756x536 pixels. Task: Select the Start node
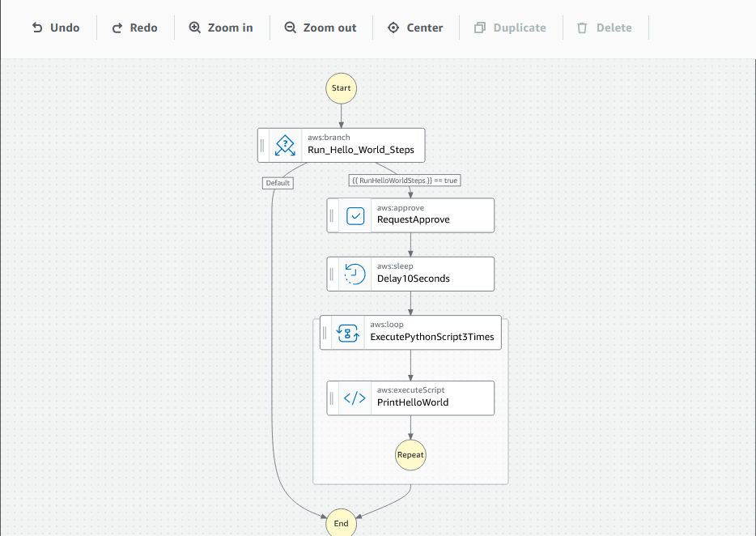[x=340, y=87]
